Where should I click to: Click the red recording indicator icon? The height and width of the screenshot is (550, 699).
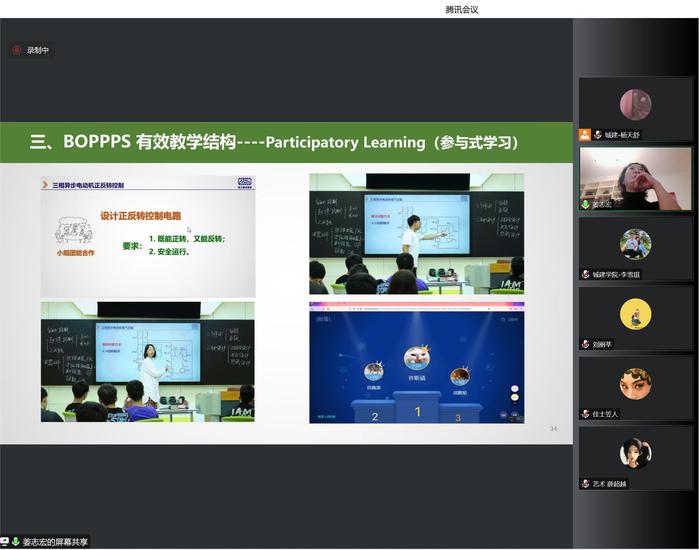16,49
